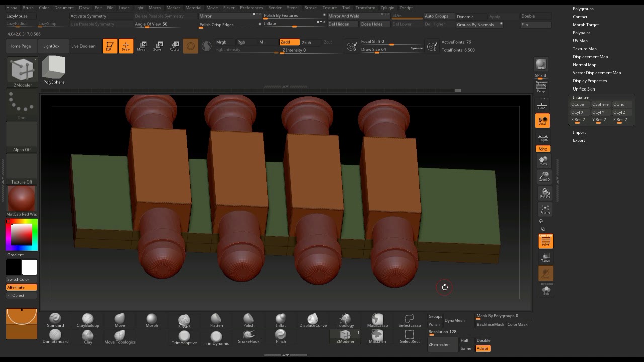This screenshot has width=644, height=362.
Task: Select the DamStandard brush
Action: pos(55,336)
